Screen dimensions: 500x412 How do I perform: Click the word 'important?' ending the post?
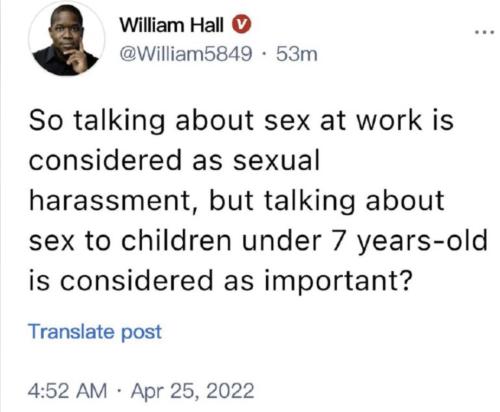337,281
